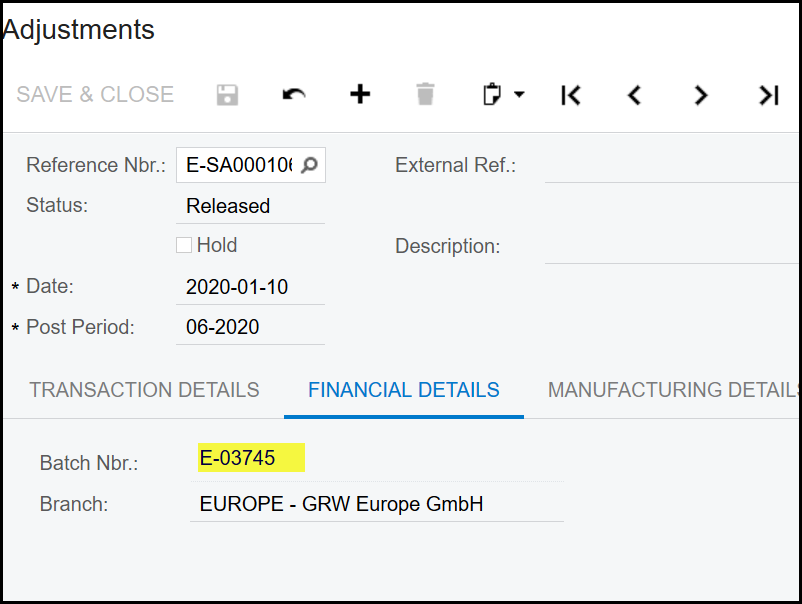Screen dimensions: 802x604
Task: Click the Delete trash can icon
Action: pyautogui.click(x=426, y=95)
